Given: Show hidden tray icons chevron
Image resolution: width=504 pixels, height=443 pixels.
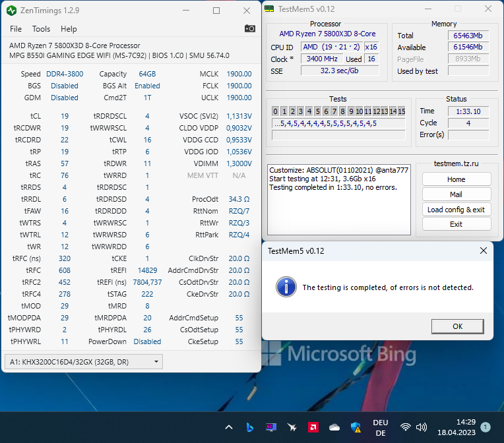Looking at the screenshot, I should [229, 427].
